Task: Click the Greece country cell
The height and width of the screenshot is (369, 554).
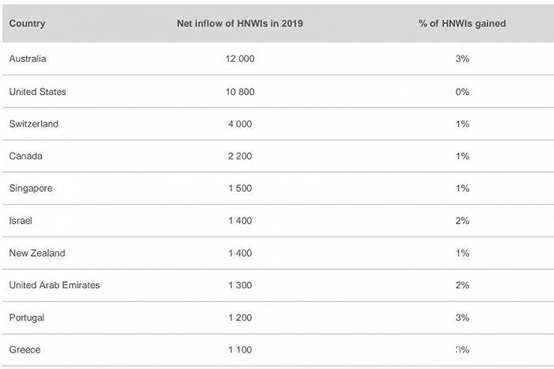Action: coord(25,350)
